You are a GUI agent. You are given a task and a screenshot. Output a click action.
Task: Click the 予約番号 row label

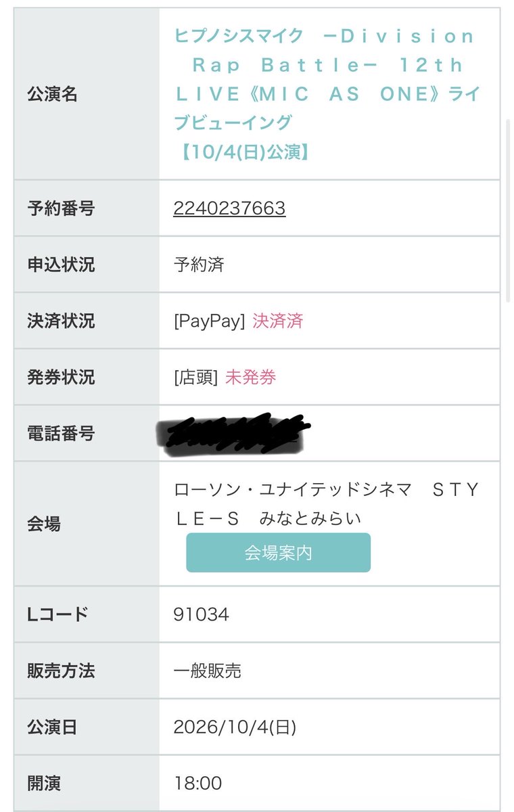coord(61,208)
